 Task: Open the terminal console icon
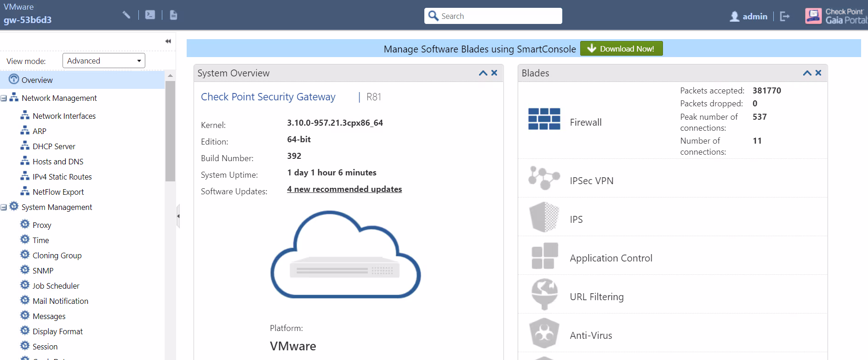(150, 15)
